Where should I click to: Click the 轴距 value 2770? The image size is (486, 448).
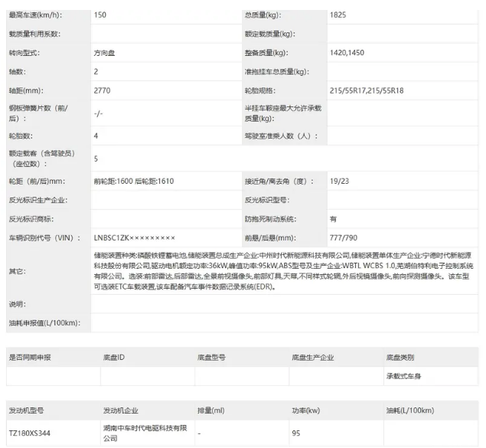[103, 90]
